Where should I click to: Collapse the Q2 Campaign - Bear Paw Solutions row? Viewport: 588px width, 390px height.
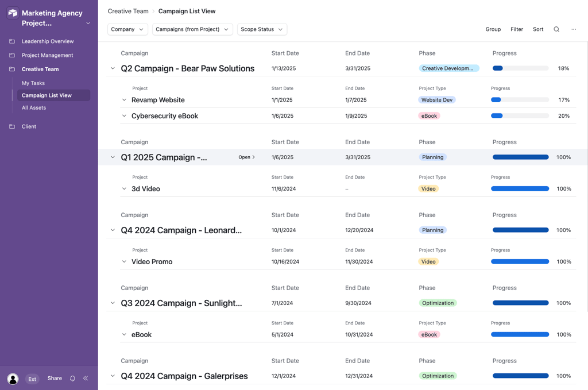(113, 68)
